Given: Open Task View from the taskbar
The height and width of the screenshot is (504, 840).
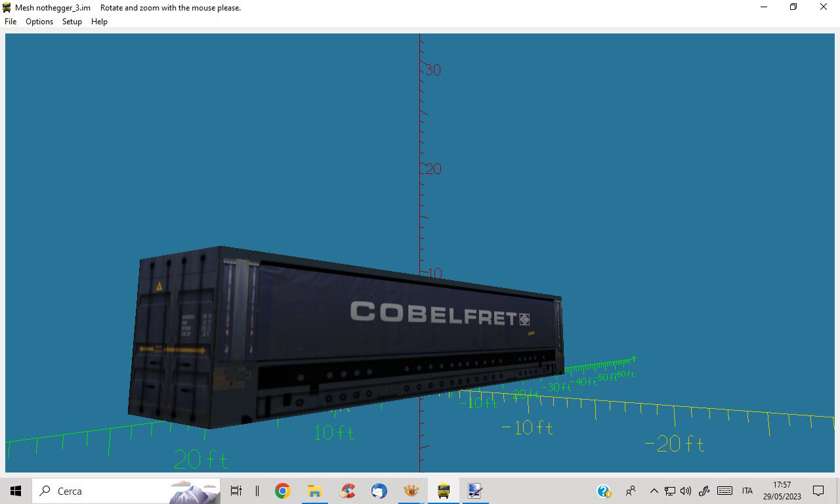Looking at the screenshot, I should click(236, 491).
